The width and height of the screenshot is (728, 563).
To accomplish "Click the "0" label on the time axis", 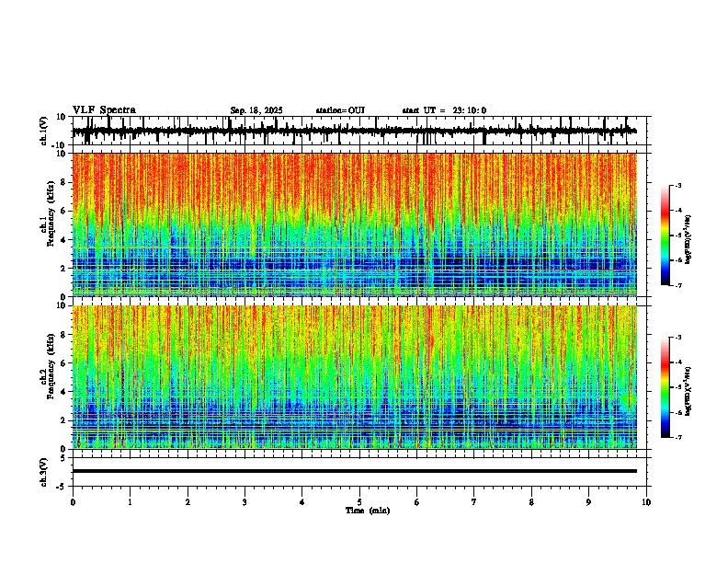I will (x=73, y=502).
